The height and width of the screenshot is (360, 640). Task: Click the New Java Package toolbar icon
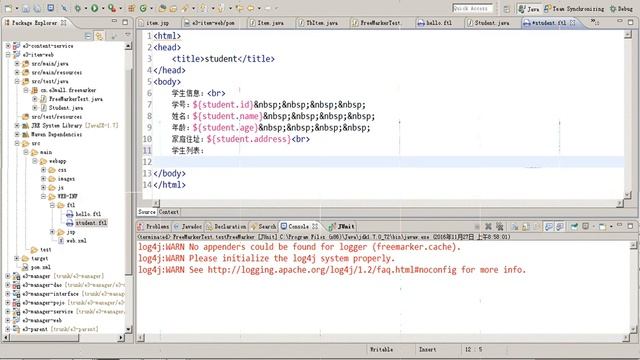(131, 8)
